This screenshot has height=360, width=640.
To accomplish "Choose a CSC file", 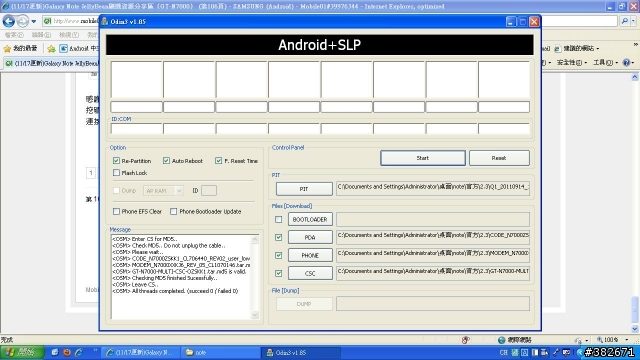I will [x=310, y=273].
